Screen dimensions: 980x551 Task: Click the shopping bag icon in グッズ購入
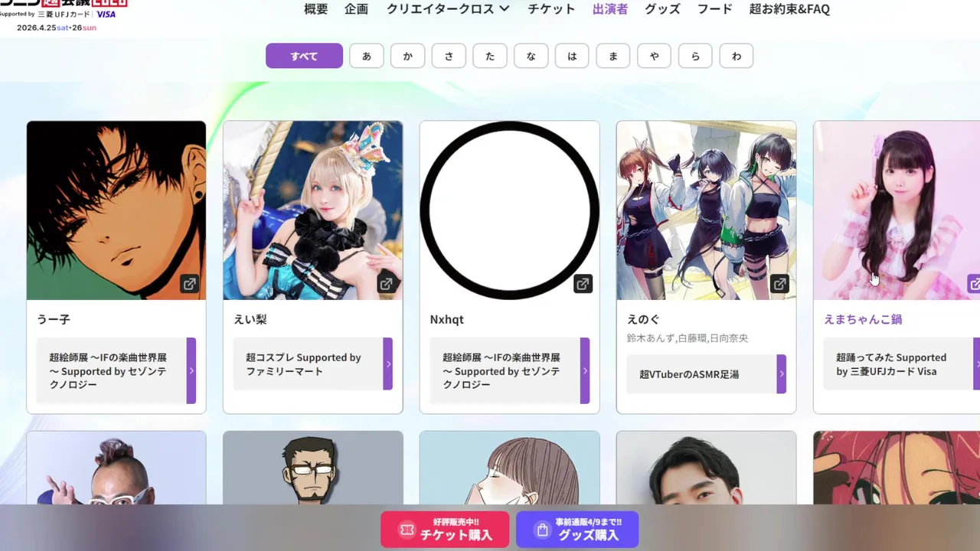coord(542,530)
